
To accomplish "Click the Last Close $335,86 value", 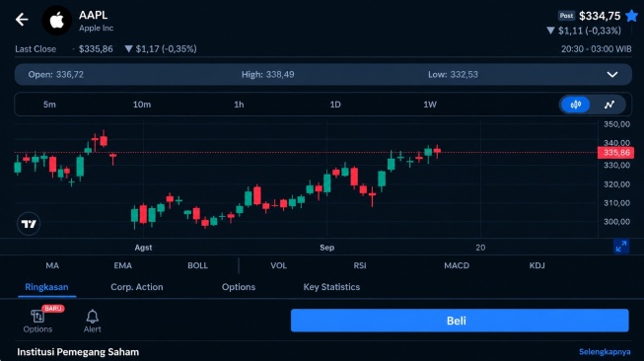I will point(96,49).
